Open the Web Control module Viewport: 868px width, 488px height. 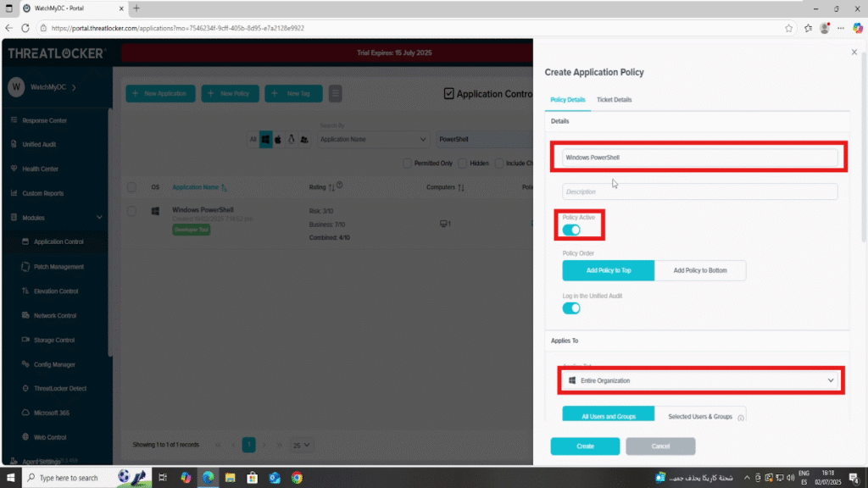(x=49, y=437)
